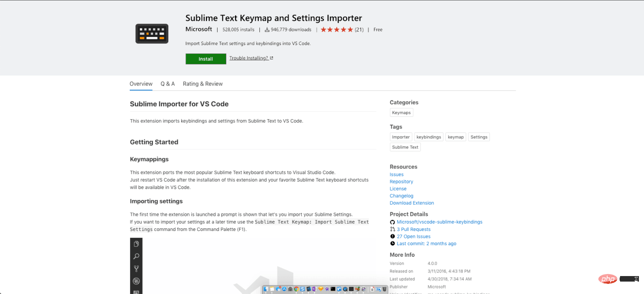Launch QuickTime Player from the dock

pos(345,289)
